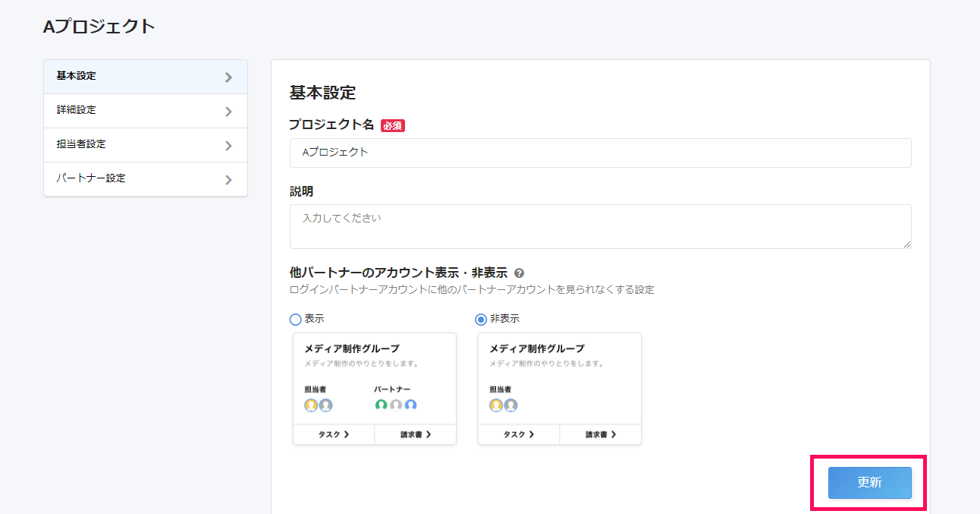The width and height of the screenshot is (980, 514).
Task: Expand the 詳細設定 row via its chevron
Action: (x=228, y=112)
